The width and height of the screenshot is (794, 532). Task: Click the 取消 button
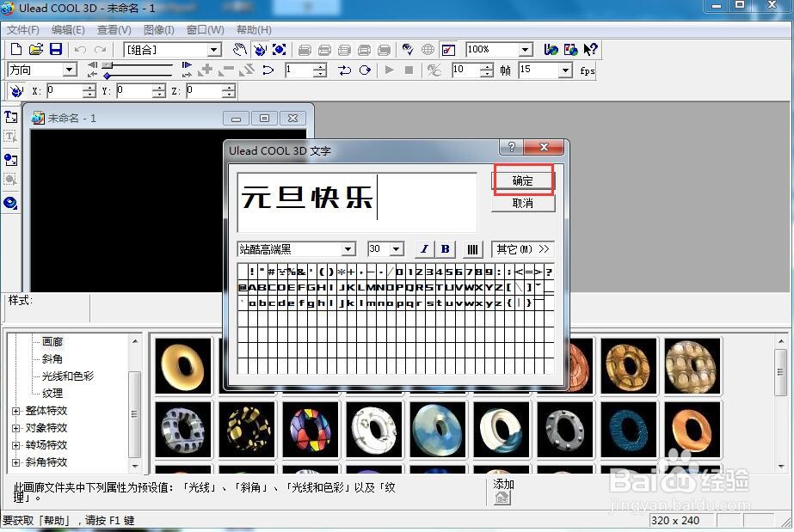[523, 203]
